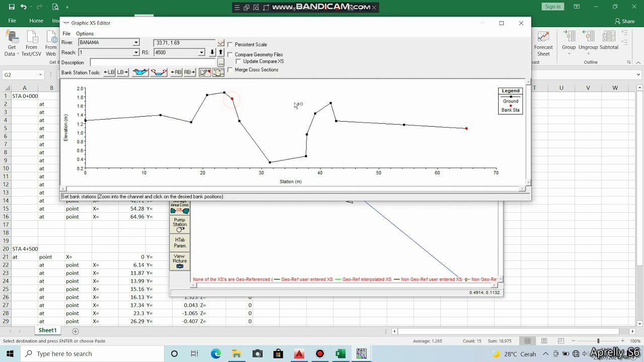Open the RS dropdown showing 4500
This screenshot has height=362, width=644.
click(201, 52)
